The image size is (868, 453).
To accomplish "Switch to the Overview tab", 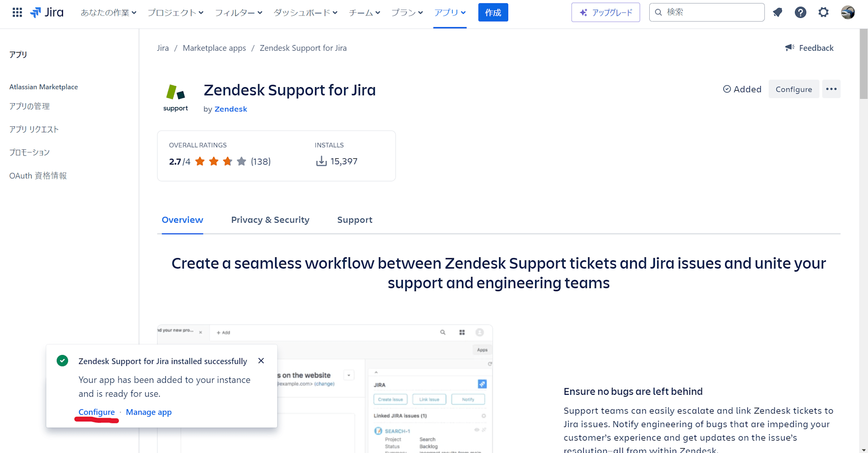I will click(x=182, y=220).
